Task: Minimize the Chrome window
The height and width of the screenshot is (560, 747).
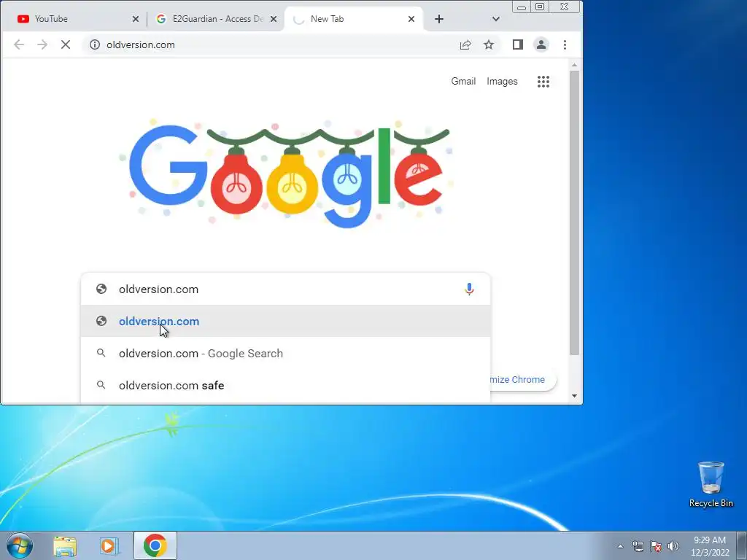Action: (522, 7)
